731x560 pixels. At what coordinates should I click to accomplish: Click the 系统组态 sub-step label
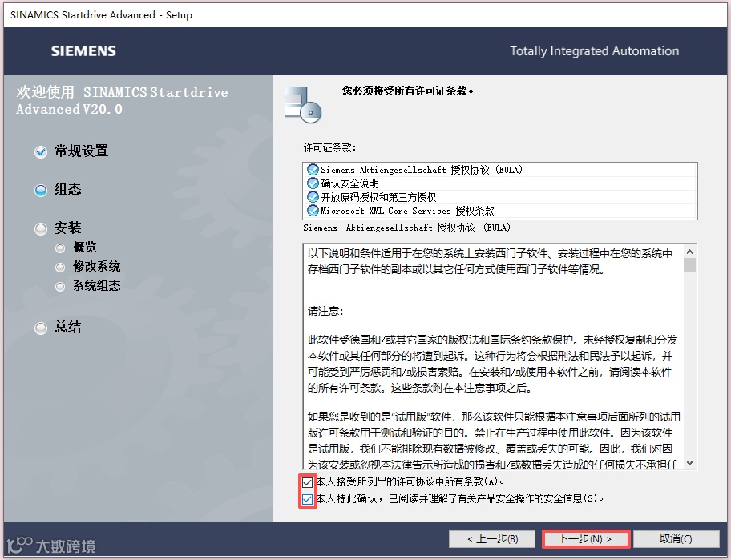[96, 285]
